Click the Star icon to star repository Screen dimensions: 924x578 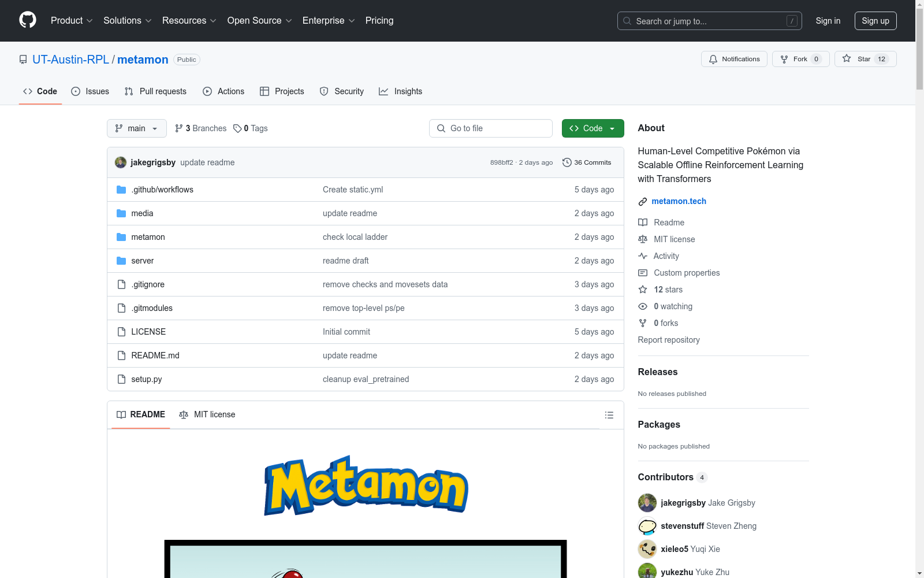click(x=847, y=58)
